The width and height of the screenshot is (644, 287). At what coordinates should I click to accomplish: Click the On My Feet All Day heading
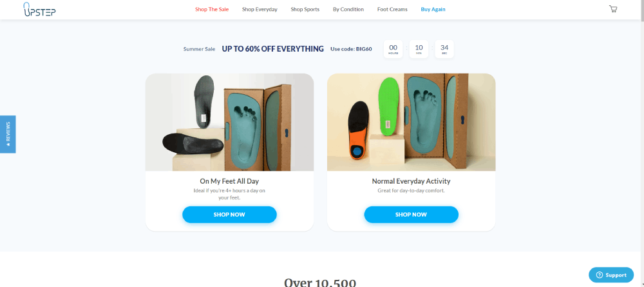pyautogui.click(x=230, y=181)
